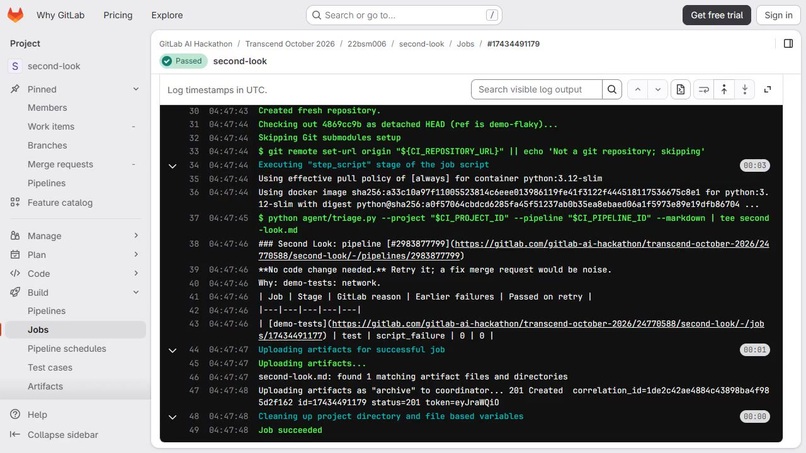Image resolution: width=806 pixels, height=453 pixels.
Task: Open Members in the sidebar
Action: pyautogui.click(x=47, y=107)
